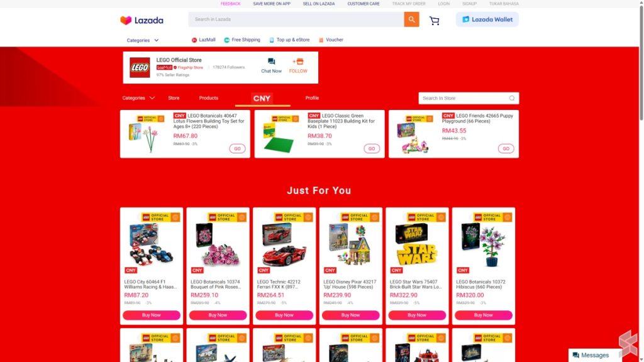This screenshot has height=362, width=644.
Task: Click the orange search magnifier button
Action: pos(411,19)
